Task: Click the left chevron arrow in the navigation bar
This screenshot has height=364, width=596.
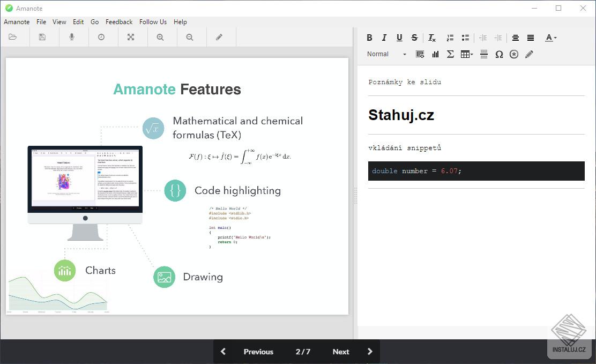Action: (223, 352)
